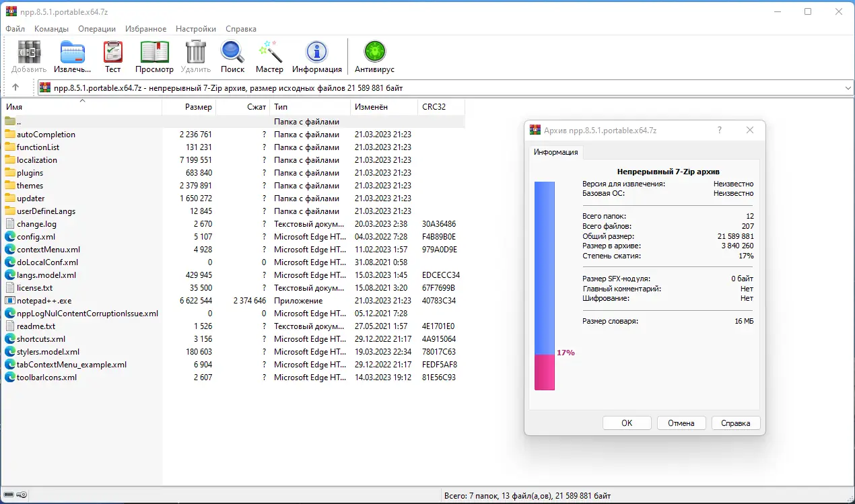
Task: Click the Удалить trash icon
Action: (x=196, y=52)
